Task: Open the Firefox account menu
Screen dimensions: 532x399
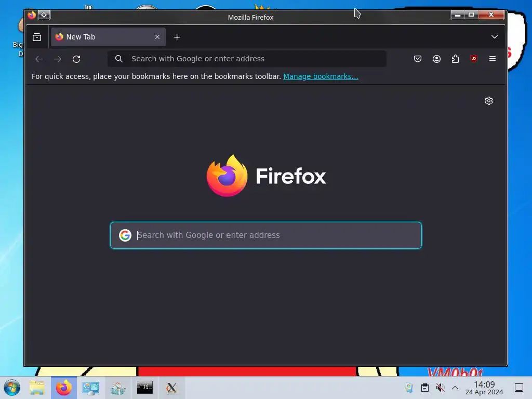Action: pos(436,59)
